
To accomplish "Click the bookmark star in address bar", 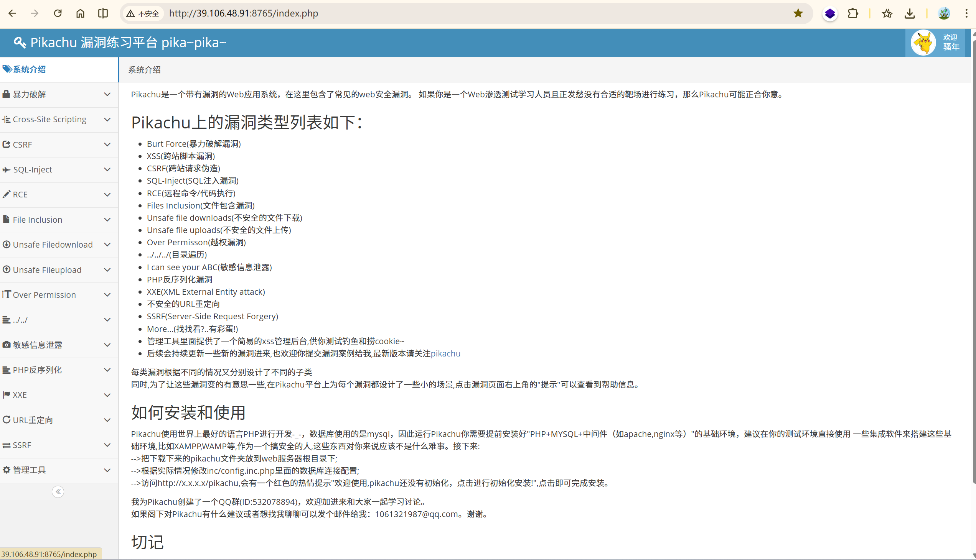I will (798, 13).
